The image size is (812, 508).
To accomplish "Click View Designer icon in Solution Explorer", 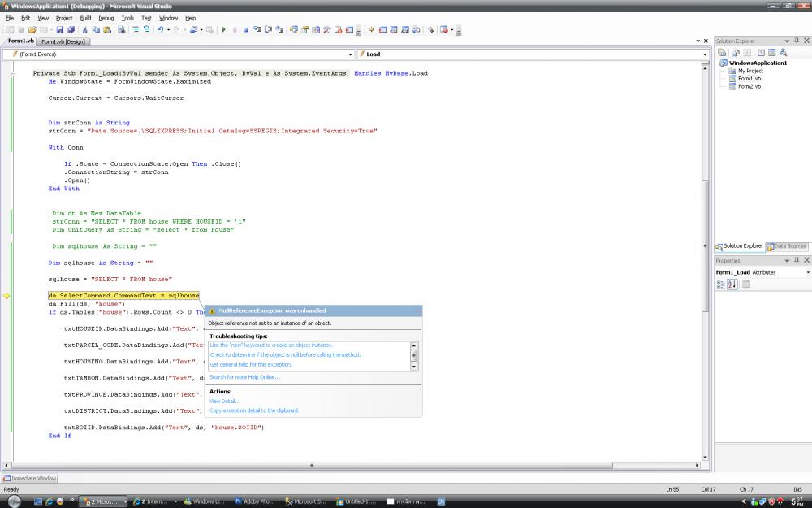I will pyautogui.click(x=771, y=52).
